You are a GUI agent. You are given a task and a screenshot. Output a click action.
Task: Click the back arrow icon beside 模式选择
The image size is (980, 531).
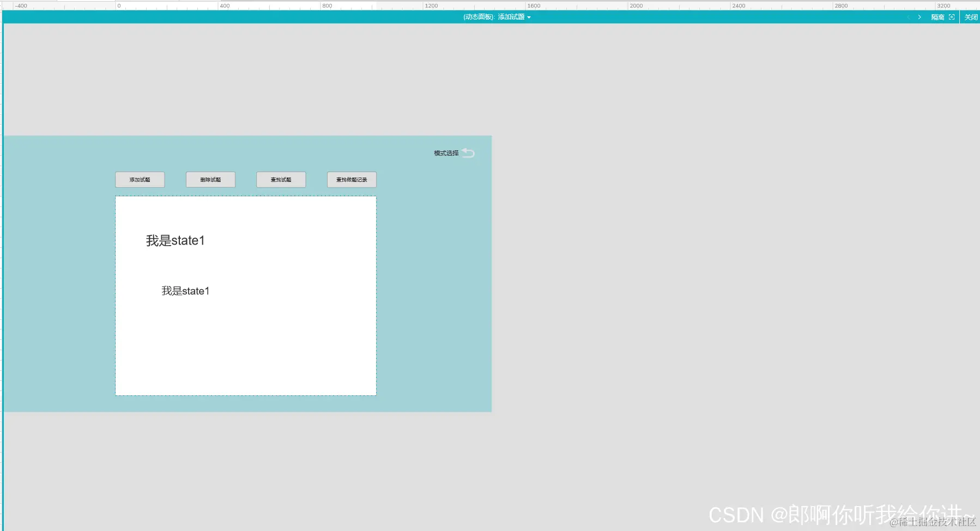pos(468,153)
